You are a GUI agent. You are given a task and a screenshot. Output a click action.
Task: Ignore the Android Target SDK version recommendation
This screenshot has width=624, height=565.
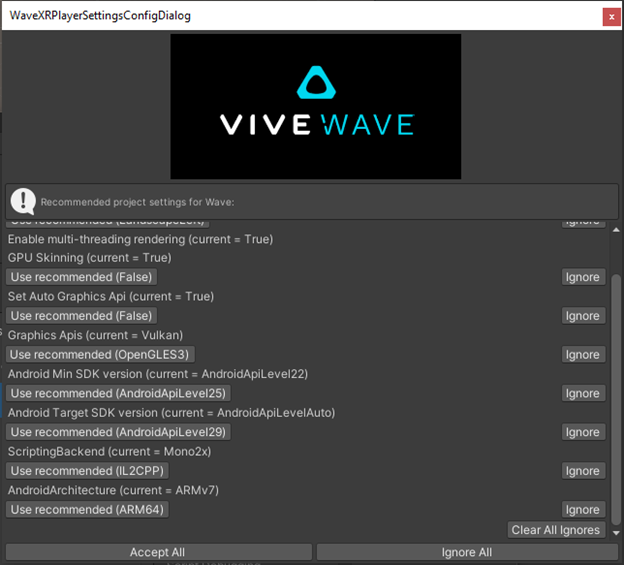tap(582, 432)
